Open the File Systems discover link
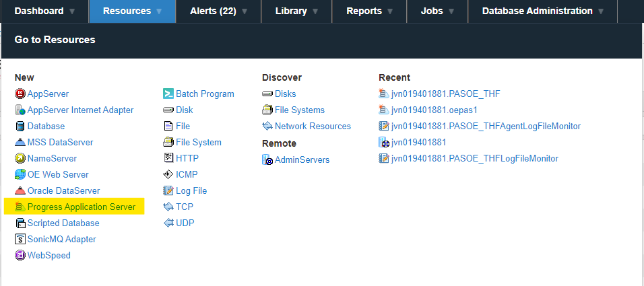Viewport: 644px width, 286px height. [x=300, y=110]
